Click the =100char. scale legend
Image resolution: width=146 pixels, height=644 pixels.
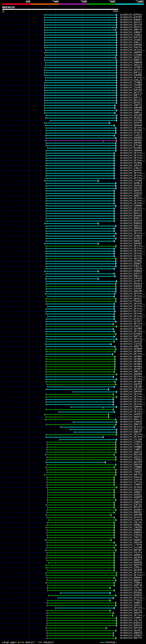point(109,642)
